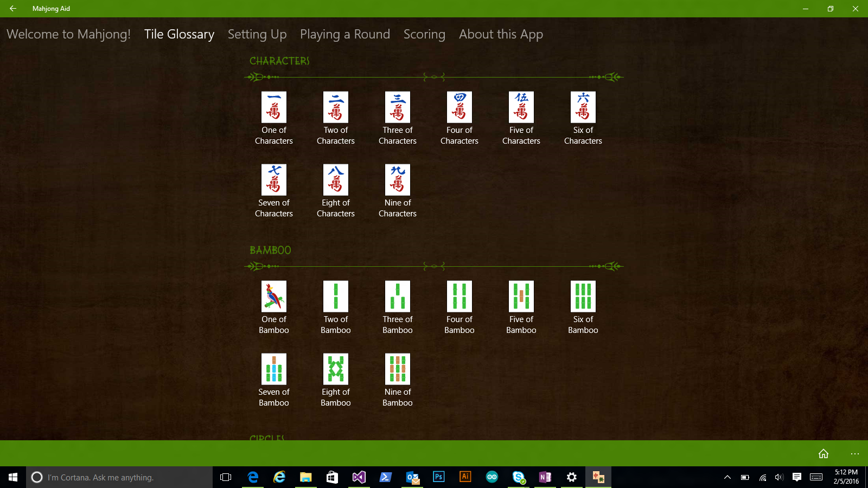Select the Six of Bamboo tile
This screenshot has width=868, height=488.
tap(583, 296)
